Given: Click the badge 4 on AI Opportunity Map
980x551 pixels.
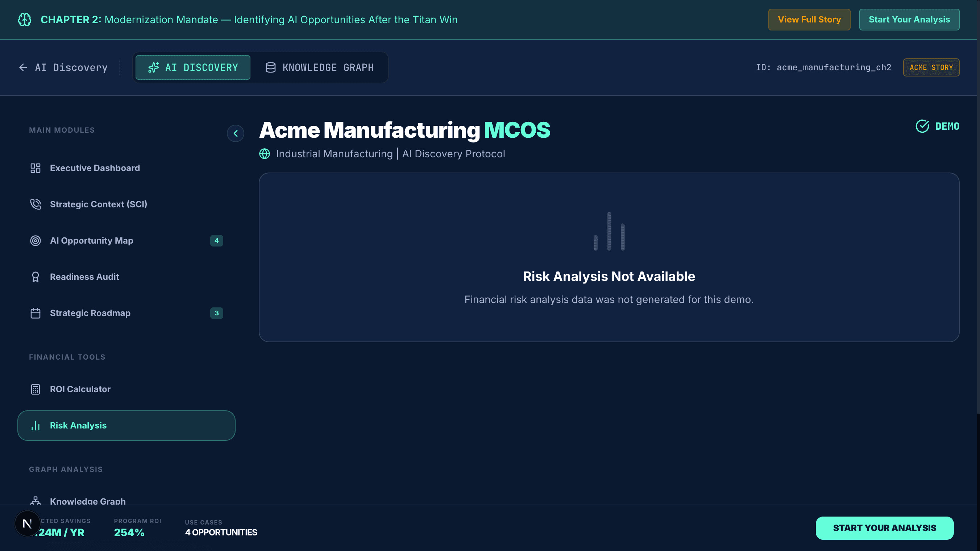Looking at the screenshot, I should pos(216,240).
